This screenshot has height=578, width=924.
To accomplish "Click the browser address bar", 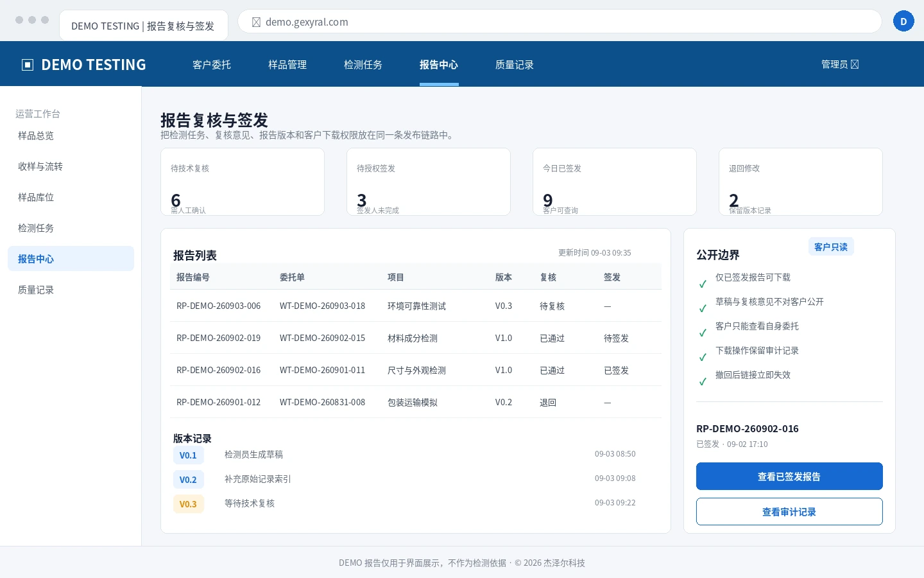I will [x=560, y=21].
